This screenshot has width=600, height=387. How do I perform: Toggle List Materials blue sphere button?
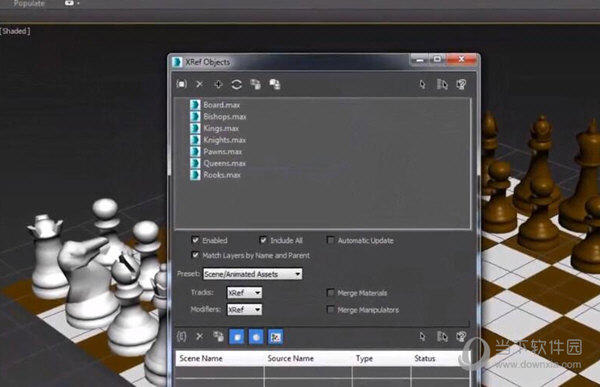tap(256, 337)
